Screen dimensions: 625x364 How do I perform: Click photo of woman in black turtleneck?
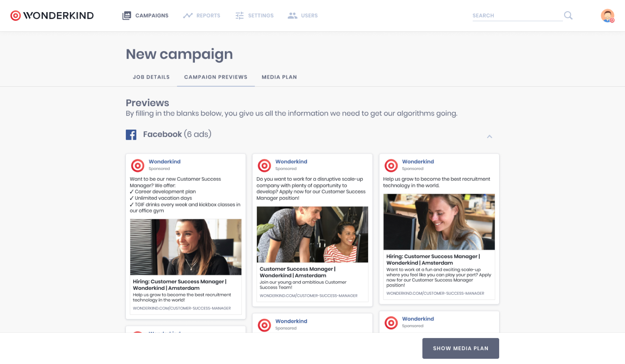pyautogui.click(x=186, y=247)
